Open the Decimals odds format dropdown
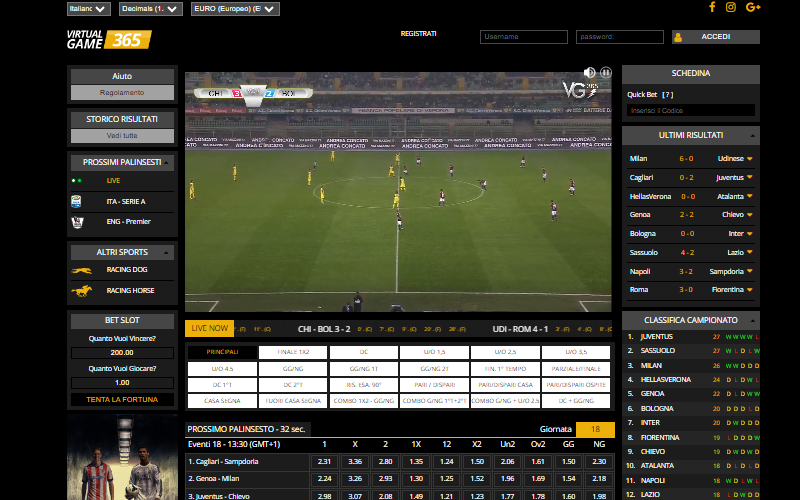 click(x=151, y=9)
